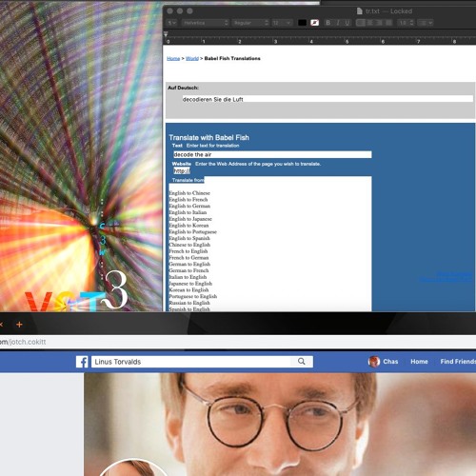Image resolution: width=476 pixels, height=476 pixels.
Task: Open a new browser tab with plus icon
Action: pos(19,325)
